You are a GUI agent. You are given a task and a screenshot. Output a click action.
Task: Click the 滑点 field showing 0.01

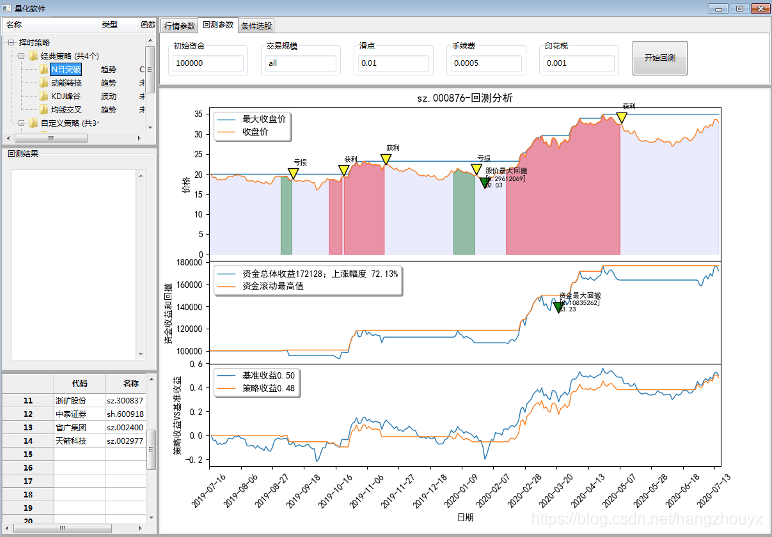393,63
